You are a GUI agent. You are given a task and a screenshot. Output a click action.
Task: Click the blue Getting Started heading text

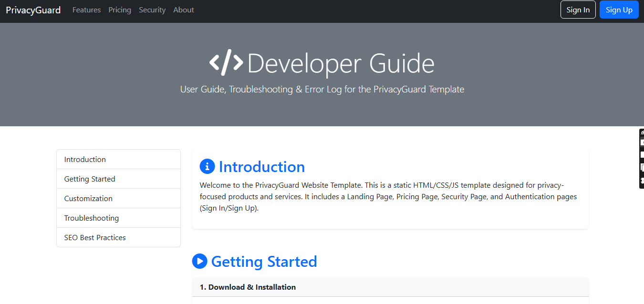pyautogui.click(x=264, y=262)
